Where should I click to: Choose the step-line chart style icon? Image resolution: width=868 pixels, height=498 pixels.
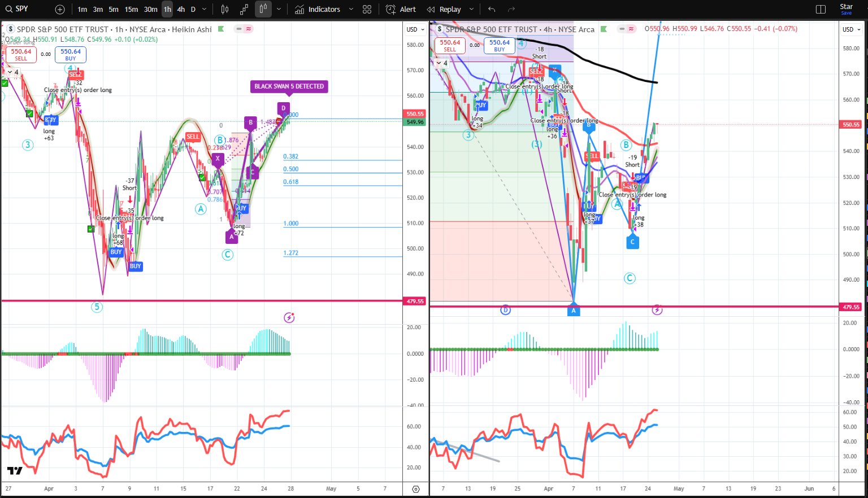[x=244, y=10]
